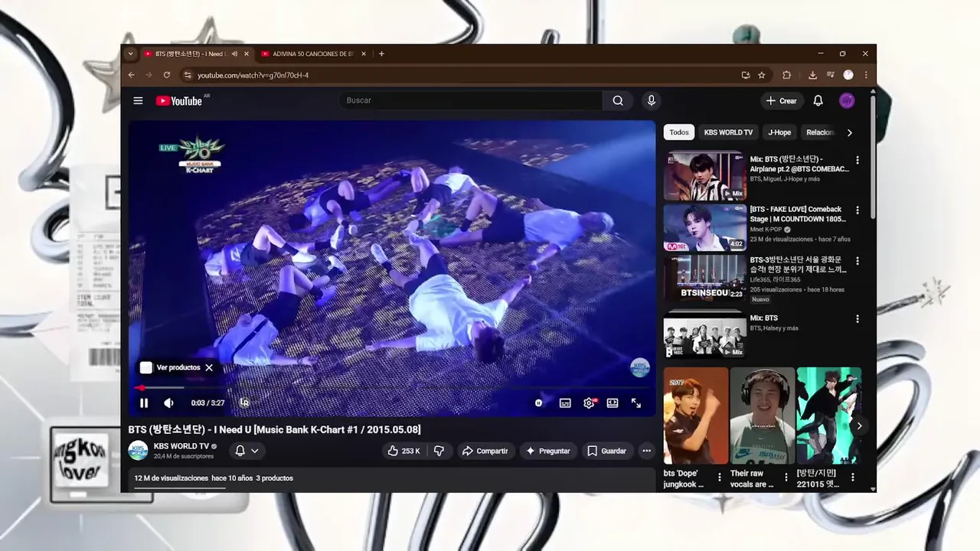Viewport: 980px width, 551px height.
Task: Open browser downloads
Action: 812,75
